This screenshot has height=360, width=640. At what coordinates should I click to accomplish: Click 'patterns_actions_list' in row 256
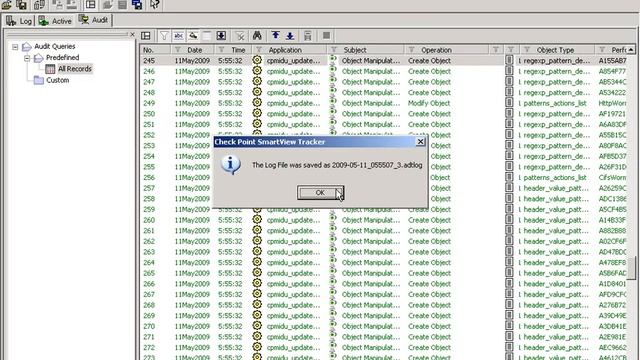[555, 178]
